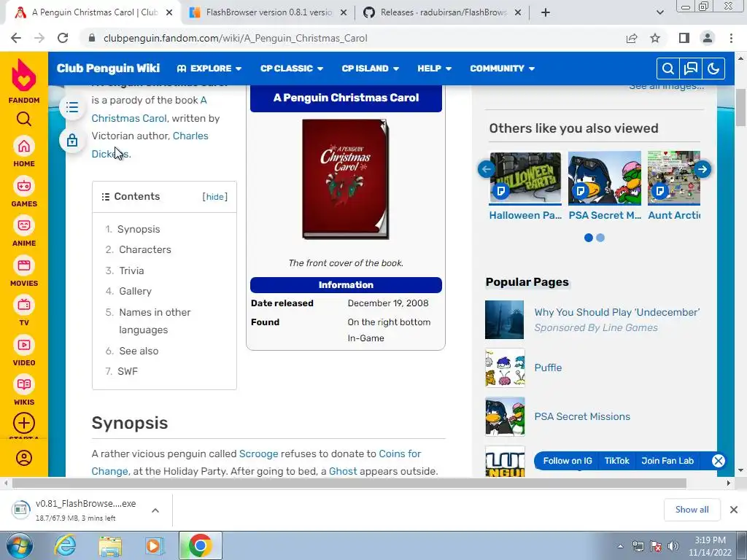747x560 pixels.
Task: Jump to Synopsis in Contents
Action: pos(139,229)
